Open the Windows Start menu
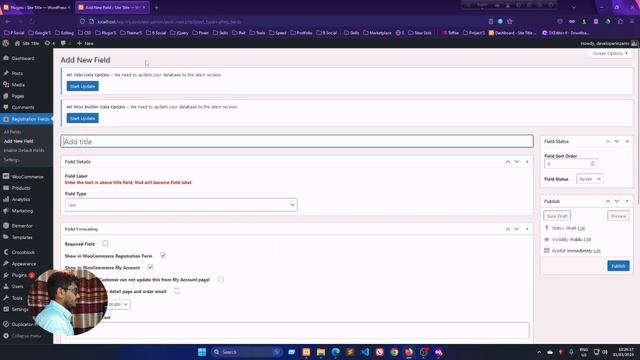This screenshot has height=360, width=640. pos(202,352)
